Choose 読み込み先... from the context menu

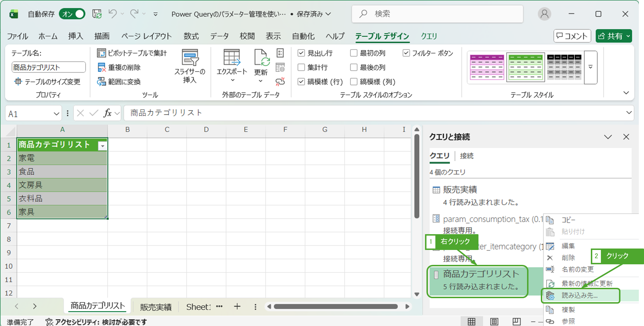coord(580,296)
